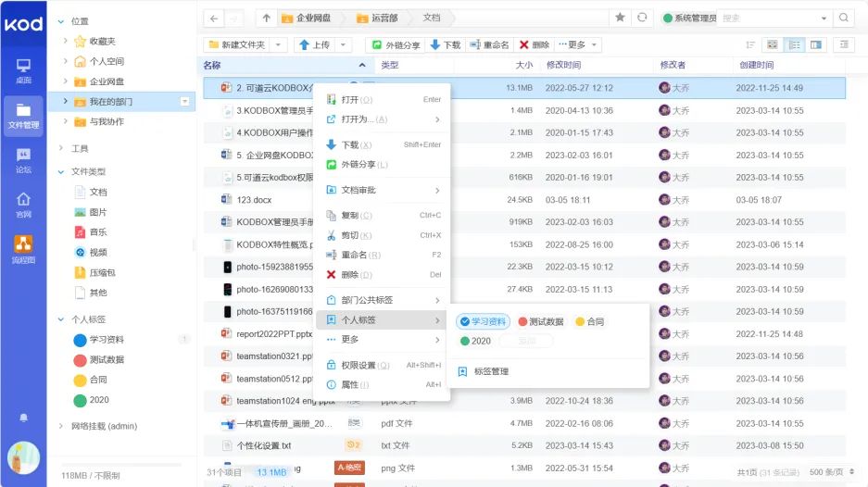Choose 权限设置 in the context menu
The width and height of the screenshot is (868, 487).
(x=383, y=365)
